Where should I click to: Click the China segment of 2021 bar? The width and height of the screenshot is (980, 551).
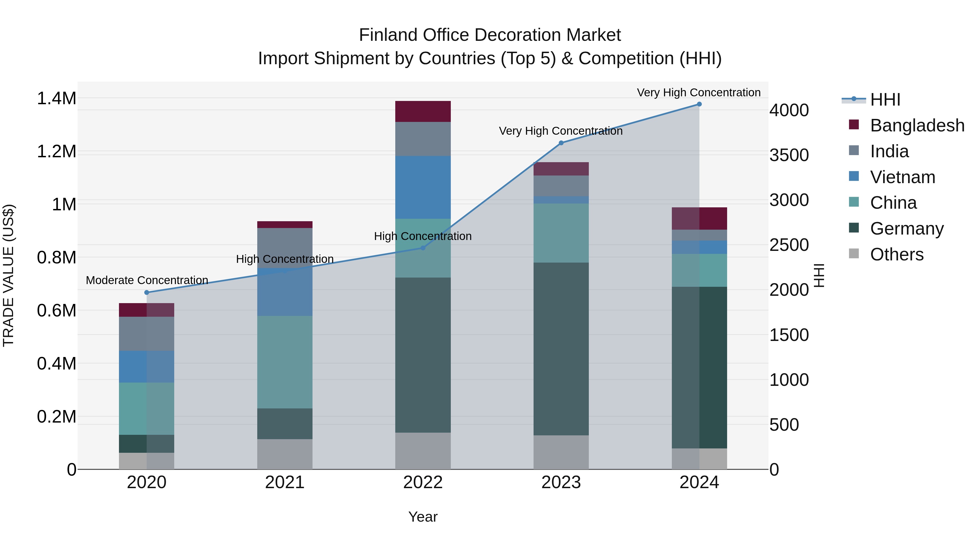click(285, 362)
